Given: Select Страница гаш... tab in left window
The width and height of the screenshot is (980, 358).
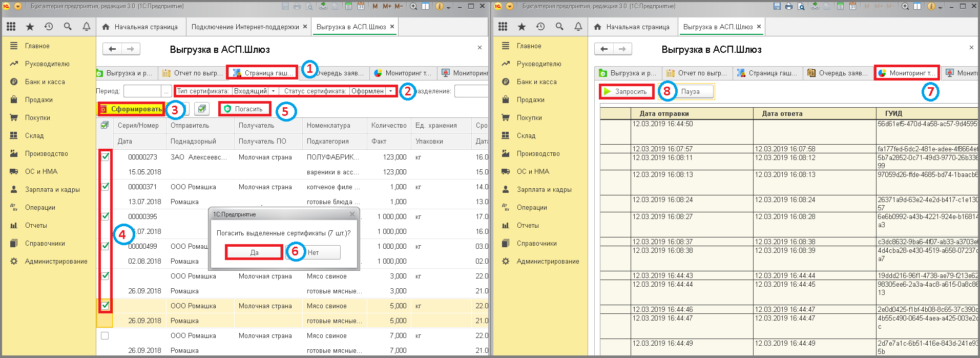Looking at the screenshot, I should pyautogui.click(x=262, y=73).
